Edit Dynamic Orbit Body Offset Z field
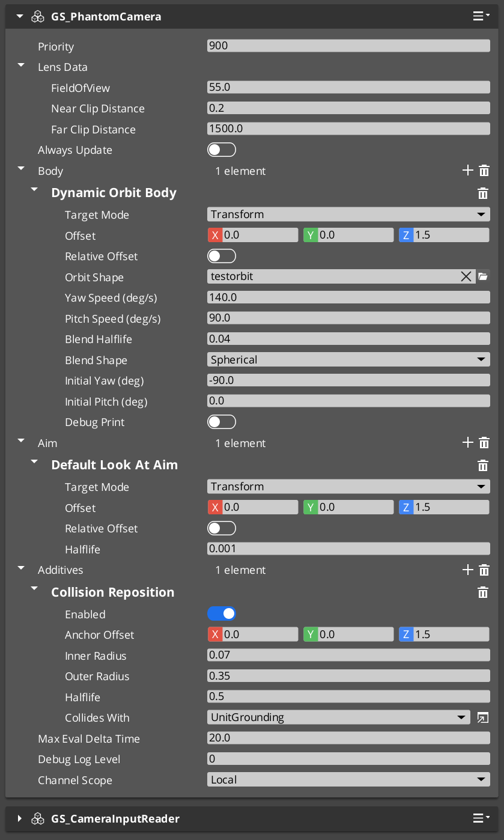Screen dimensions: 504x840 pyautogui.click(x=451, y=235)
